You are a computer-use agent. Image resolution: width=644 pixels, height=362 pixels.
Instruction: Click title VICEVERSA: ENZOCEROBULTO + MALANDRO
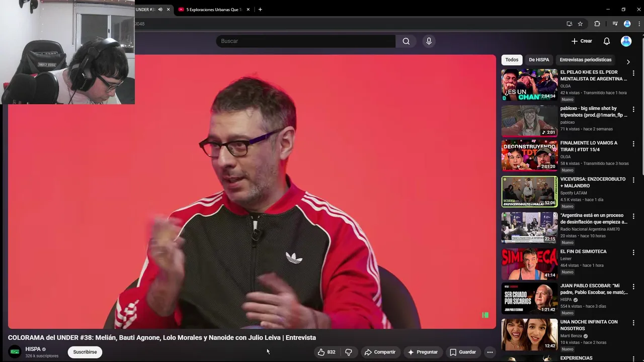(x=593, y=183)
